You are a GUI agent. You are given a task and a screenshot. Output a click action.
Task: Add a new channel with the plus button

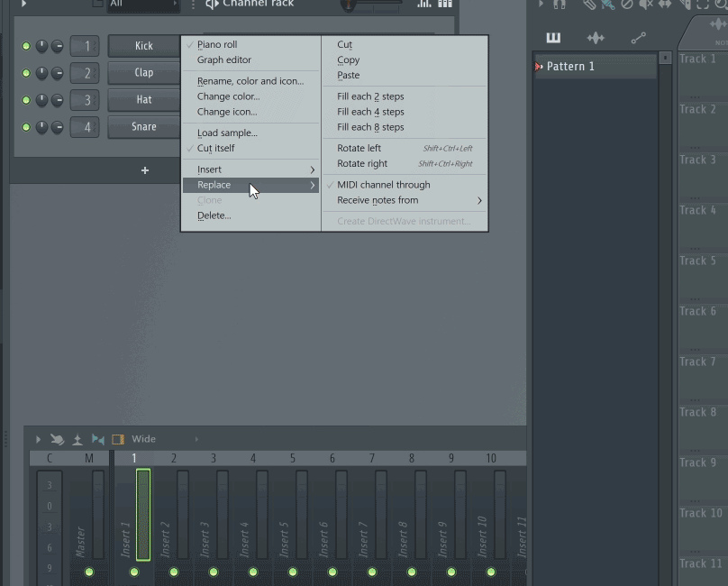[x=145, y=170]
